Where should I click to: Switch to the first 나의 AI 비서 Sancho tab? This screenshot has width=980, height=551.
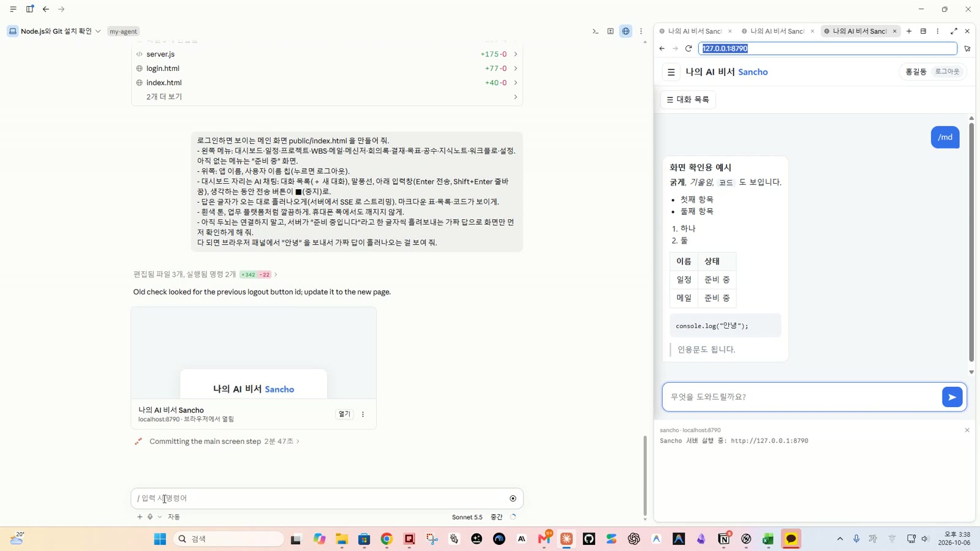coord(694,31)
